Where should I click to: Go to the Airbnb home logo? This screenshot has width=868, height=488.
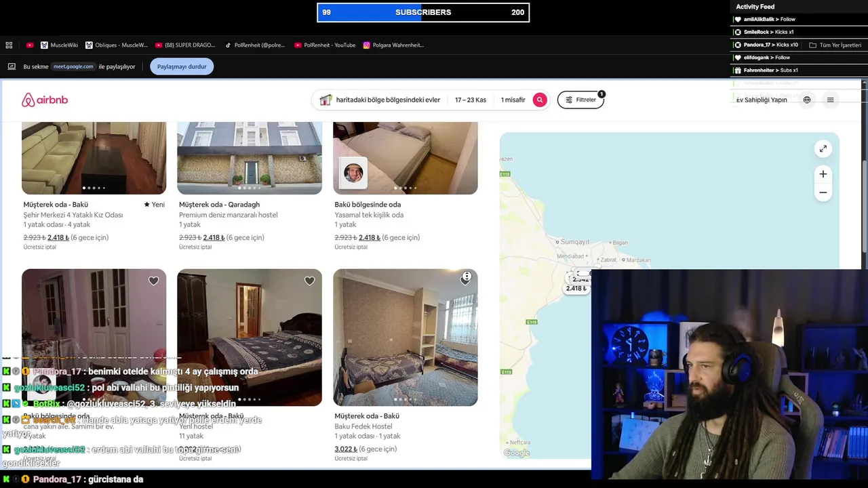click(x=45, y=100)
